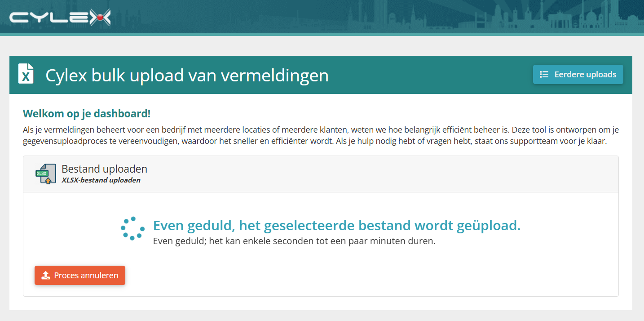Click the 'Welkom op je dashboard!' heading

[87, 114]
